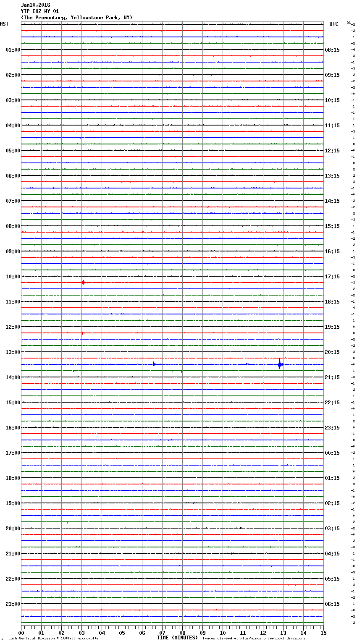Click the MST timezone label

pos(4,24)
